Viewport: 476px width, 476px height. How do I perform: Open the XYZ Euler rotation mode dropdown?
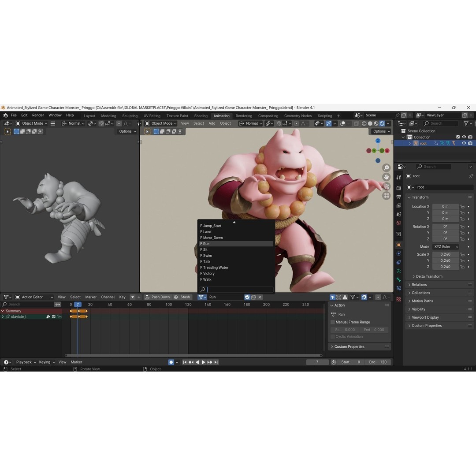click(x=445, y=247)
